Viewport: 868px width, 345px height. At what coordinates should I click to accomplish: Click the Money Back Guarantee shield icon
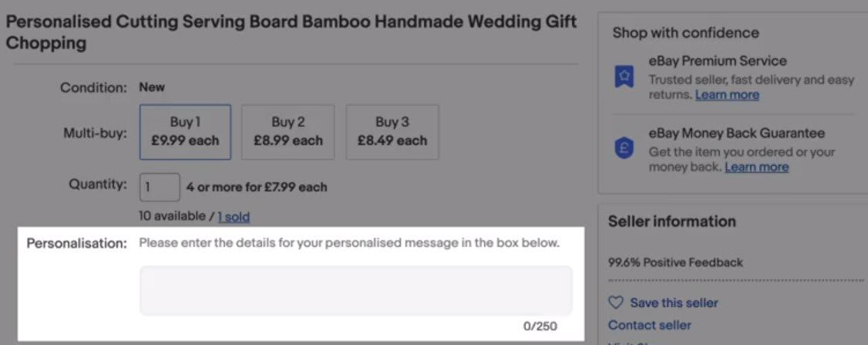pyautogui.click(x=624, y=149)
